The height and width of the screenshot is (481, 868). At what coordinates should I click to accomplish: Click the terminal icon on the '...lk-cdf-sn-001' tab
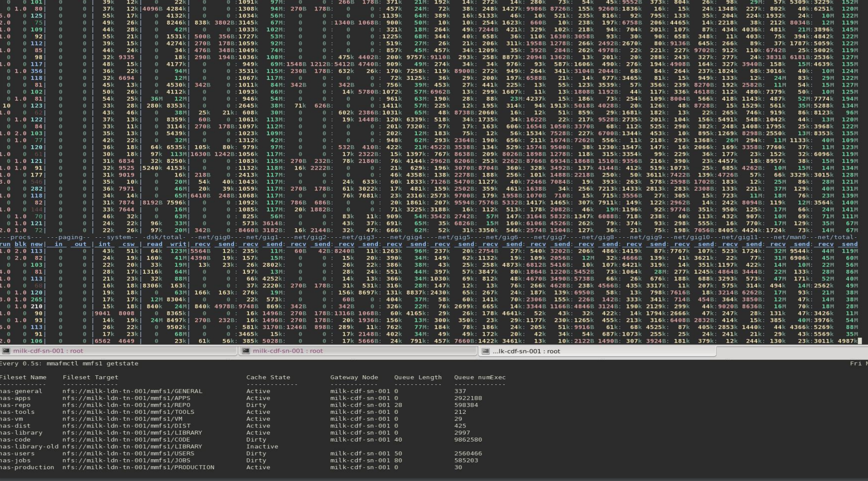[x=486, y=351]
